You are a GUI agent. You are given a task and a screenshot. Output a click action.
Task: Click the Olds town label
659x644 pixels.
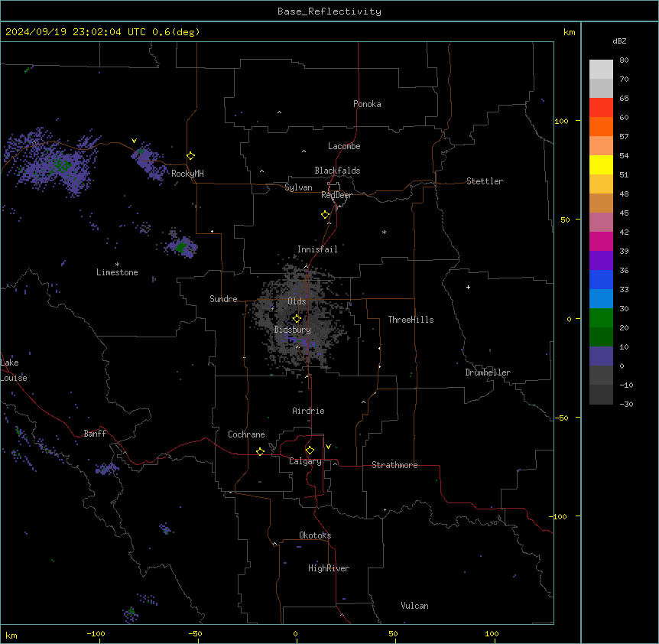click(x=297, y=301)
